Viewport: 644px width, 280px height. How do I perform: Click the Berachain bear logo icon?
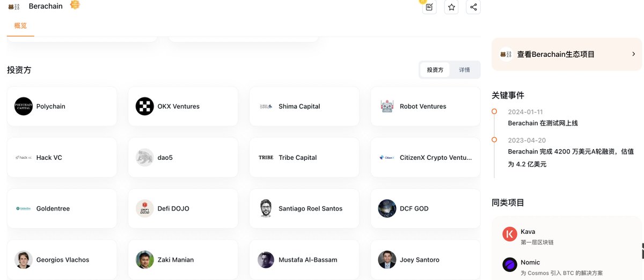pyautogui.click(x=14, y=6)
